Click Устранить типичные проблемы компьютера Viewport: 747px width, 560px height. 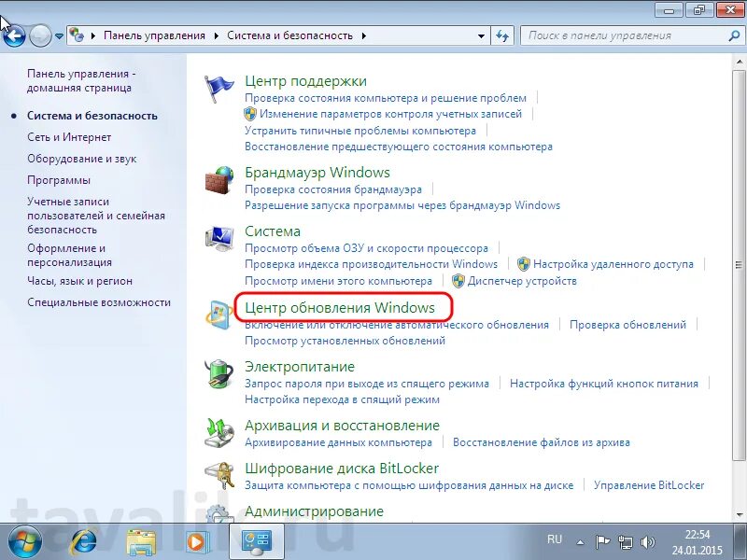pos(360,131)
